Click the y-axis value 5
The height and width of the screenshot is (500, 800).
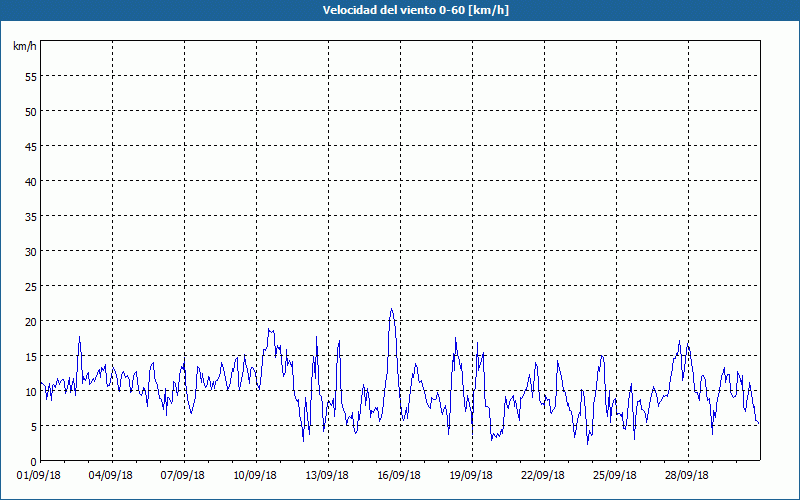34,427
